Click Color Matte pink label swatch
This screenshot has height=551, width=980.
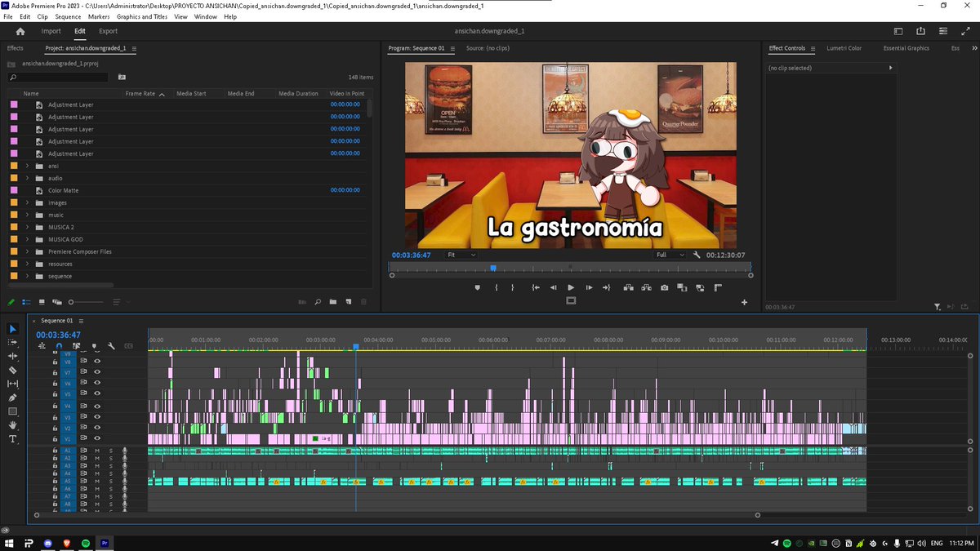(14, 190)
